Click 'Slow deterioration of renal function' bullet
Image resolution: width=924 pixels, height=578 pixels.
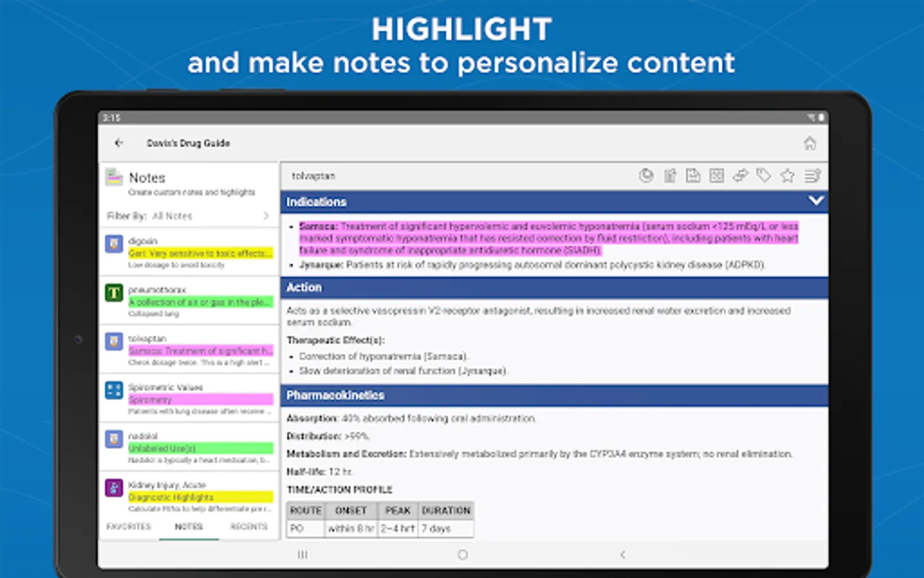click(403, 371)
